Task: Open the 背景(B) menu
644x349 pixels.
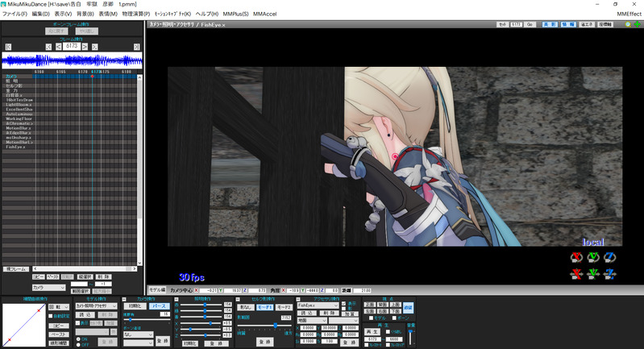Action: click(x=85, y=14)
